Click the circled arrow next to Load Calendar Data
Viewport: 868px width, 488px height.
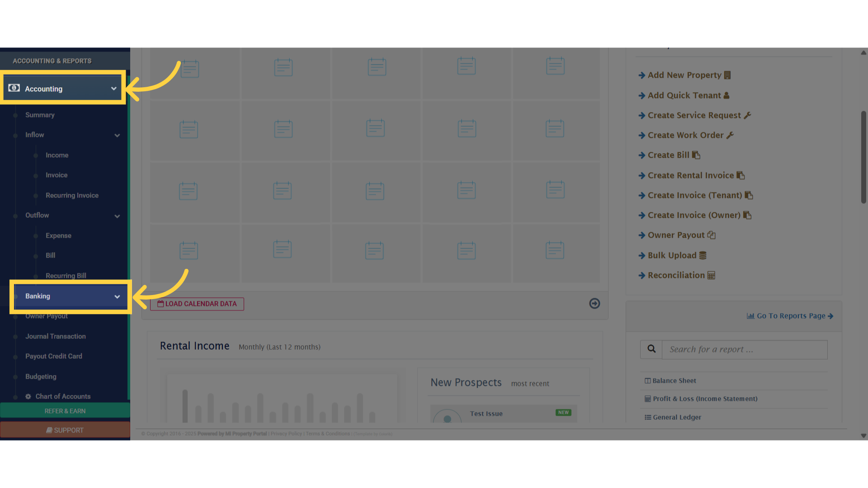pos(594,304)
